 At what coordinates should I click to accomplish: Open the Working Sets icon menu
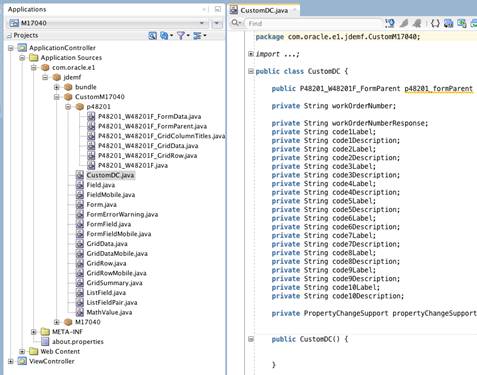click(x=166, y=35)
